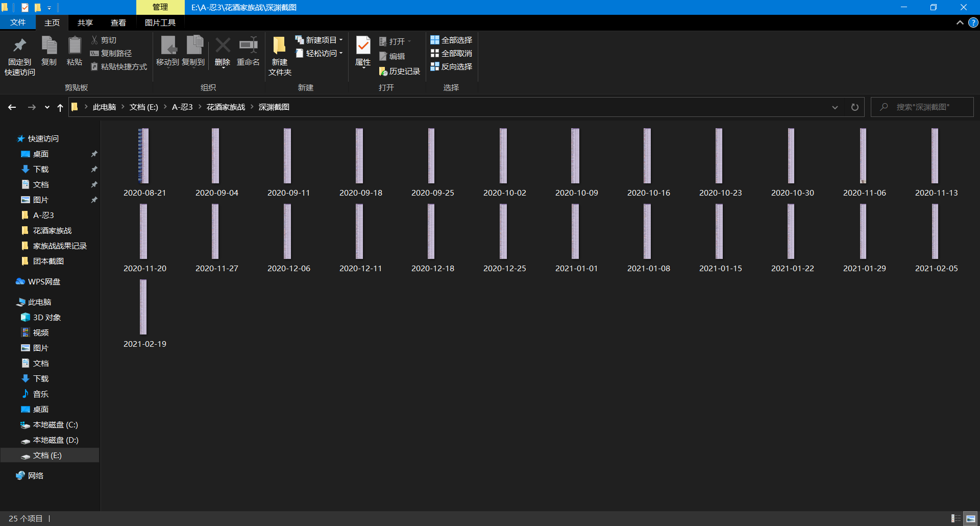The image size is (980, 526).
Task: Switch to large thumbnails view layout
Action: tap(971, 518)
